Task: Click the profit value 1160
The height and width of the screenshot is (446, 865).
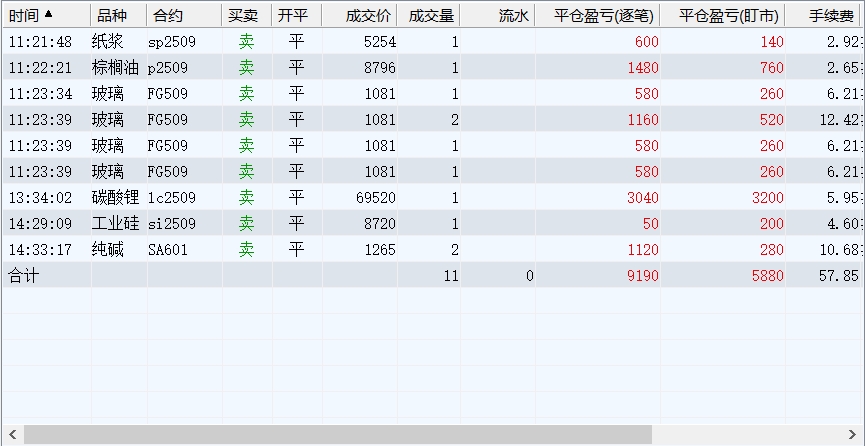Action: tap(643, 120)
